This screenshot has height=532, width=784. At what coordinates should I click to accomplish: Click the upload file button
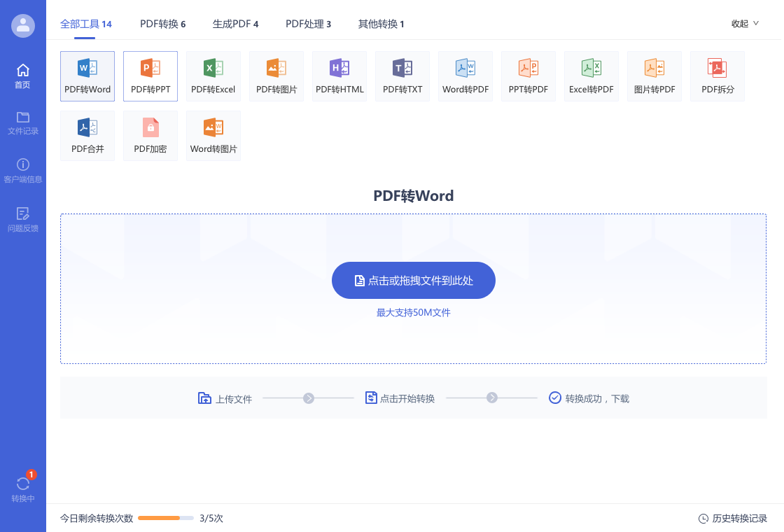[x=413, y=280]
